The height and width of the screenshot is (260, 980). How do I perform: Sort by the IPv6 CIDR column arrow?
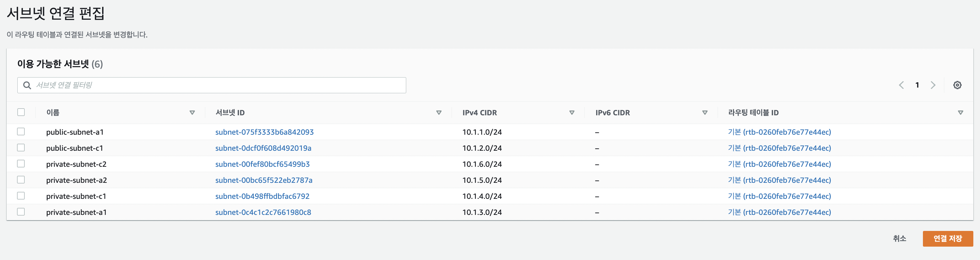705,113
